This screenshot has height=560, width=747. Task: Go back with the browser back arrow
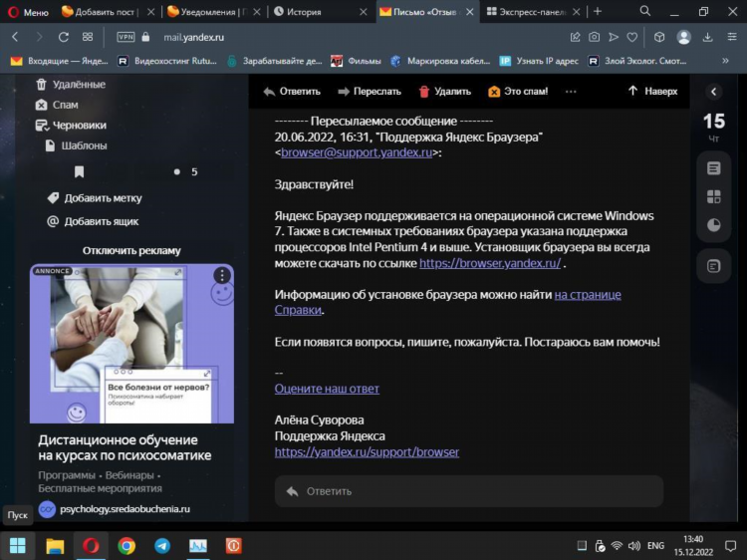click(15, 37)
